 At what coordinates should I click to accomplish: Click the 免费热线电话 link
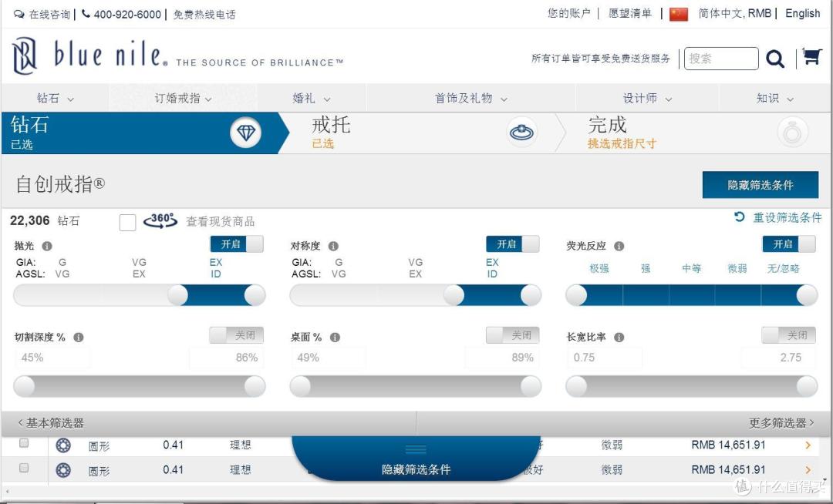click(x=204, y=15)
